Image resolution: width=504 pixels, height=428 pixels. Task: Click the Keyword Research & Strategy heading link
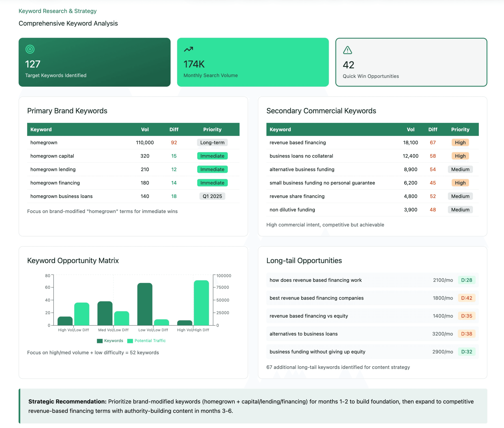coord(58,11)
